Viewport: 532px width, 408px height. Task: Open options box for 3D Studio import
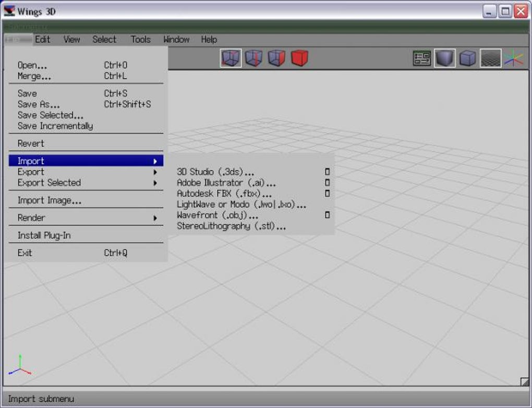point(328,172)
